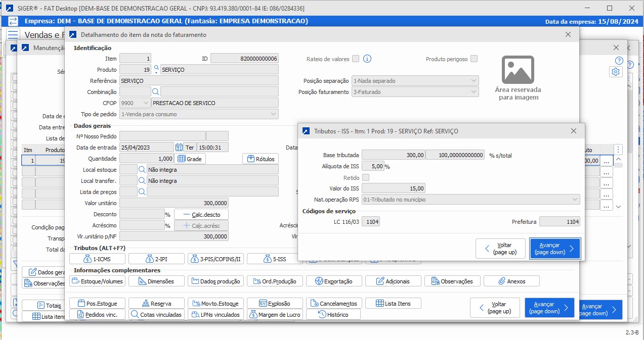
Task: Click Voltar in the Tributos ISS dialog
Action: pos(500,249)
